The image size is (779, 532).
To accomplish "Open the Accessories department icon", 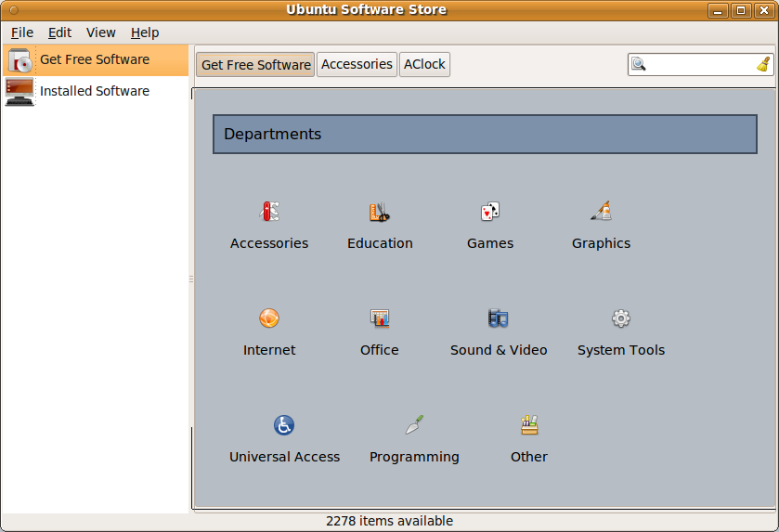I will [269, 212].
